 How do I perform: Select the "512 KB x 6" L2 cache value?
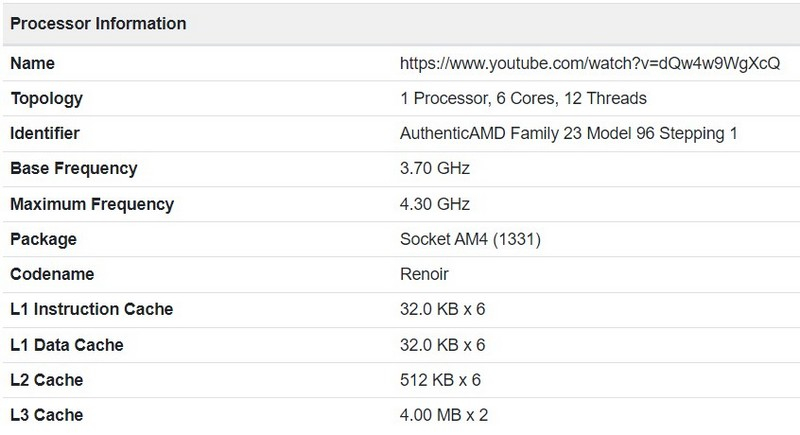(x=438, y=380)
